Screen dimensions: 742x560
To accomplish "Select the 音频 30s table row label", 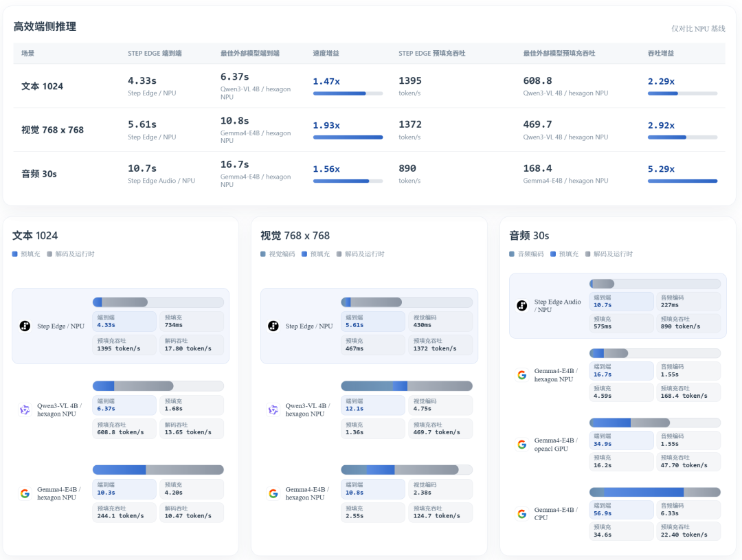I will click(38, 174).
